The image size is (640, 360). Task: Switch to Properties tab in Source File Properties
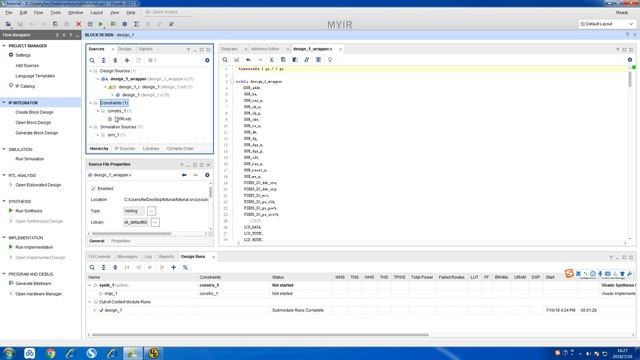click(x=121, y=241)
